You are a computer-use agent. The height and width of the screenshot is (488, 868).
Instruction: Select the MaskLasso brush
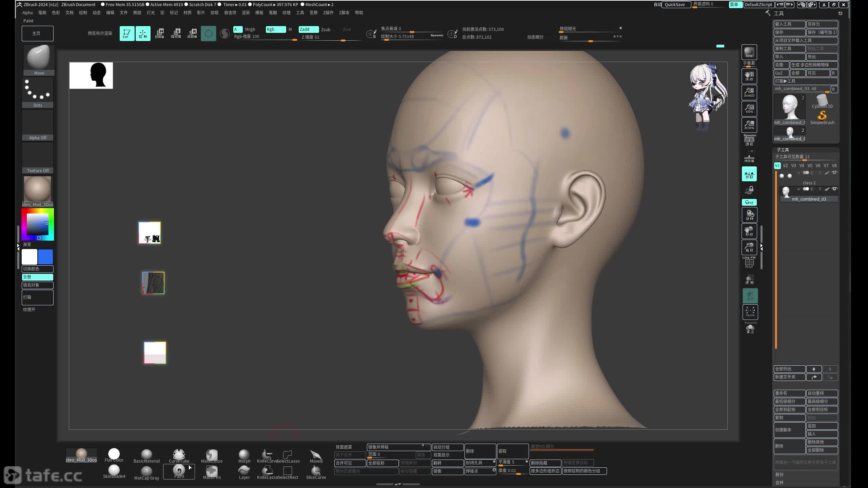212,456
